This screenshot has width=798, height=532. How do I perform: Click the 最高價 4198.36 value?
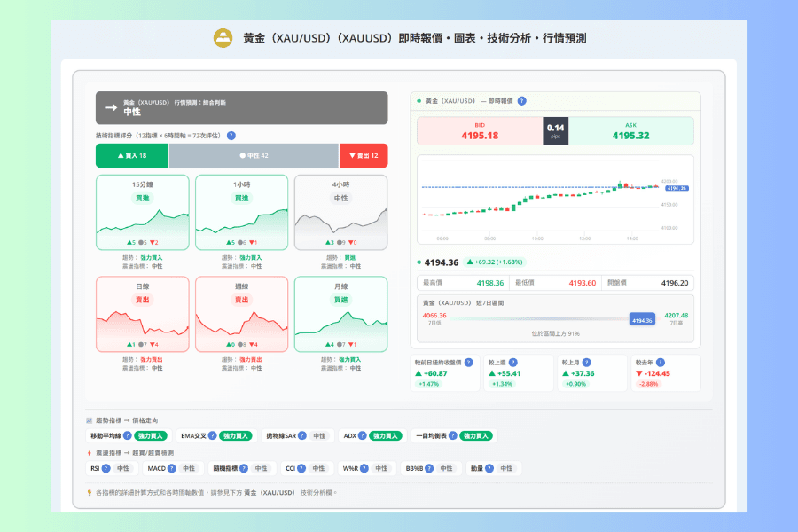(x=490, y=283)
